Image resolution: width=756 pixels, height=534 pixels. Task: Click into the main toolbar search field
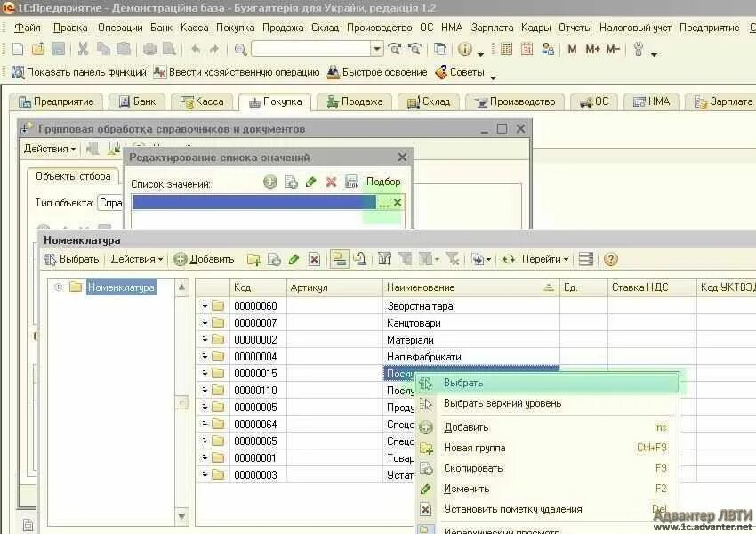(x=311, y=49)
